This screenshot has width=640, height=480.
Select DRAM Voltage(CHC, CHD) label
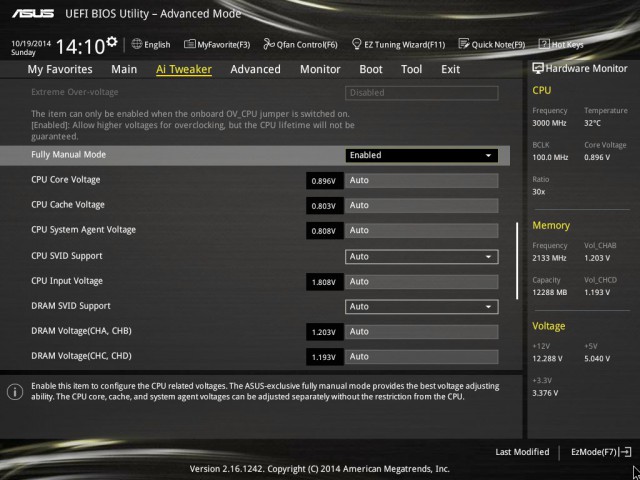(x=81, y=356)
